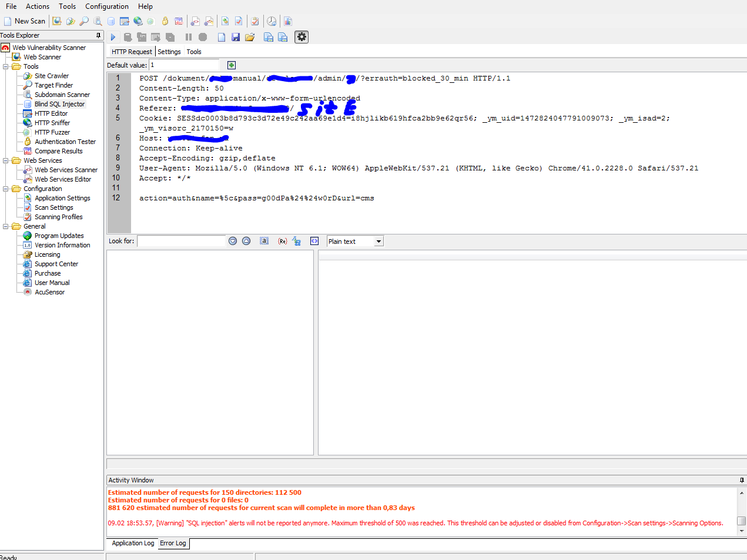Open a saved file with folder icon
This screenshot has height=560, width=747.
pyautogui.click(x=250, y=37)
